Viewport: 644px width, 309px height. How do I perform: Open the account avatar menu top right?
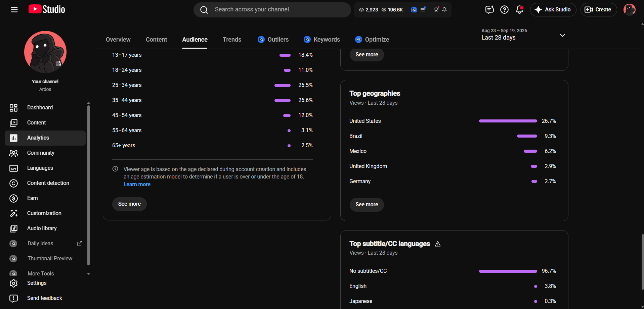pyautogui.click(x=629, y=10)
